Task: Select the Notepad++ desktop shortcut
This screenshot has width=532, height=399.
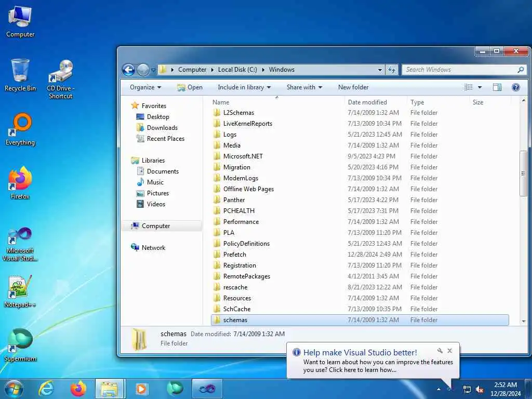Action: [20, 291]
